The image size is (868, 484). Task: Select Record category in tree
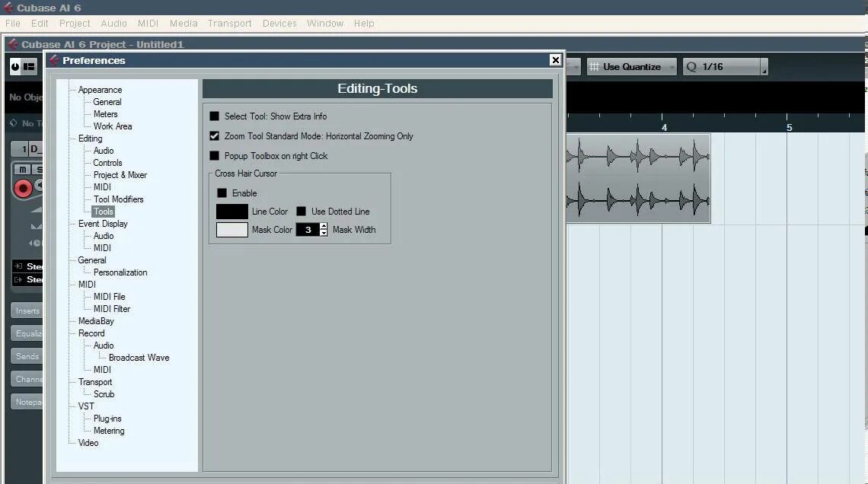coord(91,333)
